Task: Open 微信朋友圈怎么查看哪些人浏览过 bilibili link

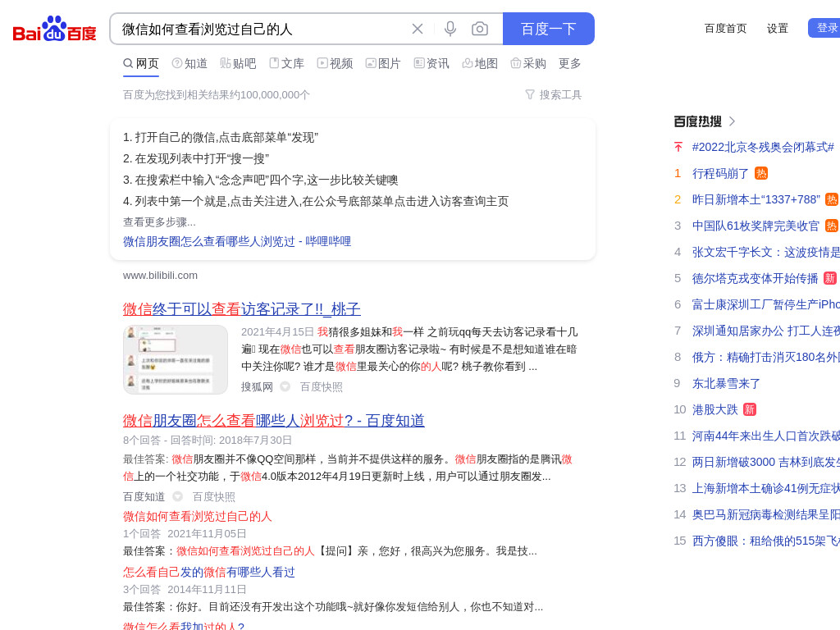Action: coord(237,242)
